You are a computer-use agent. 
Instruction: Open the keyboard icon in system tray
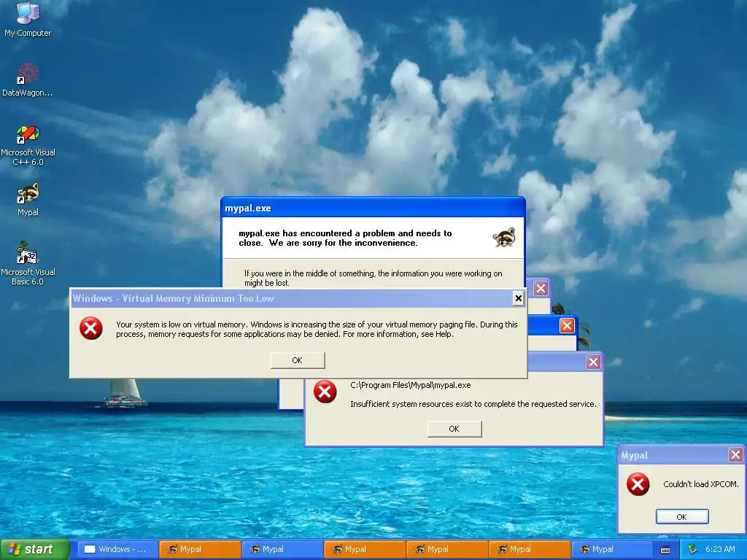[x=665, y=550]
